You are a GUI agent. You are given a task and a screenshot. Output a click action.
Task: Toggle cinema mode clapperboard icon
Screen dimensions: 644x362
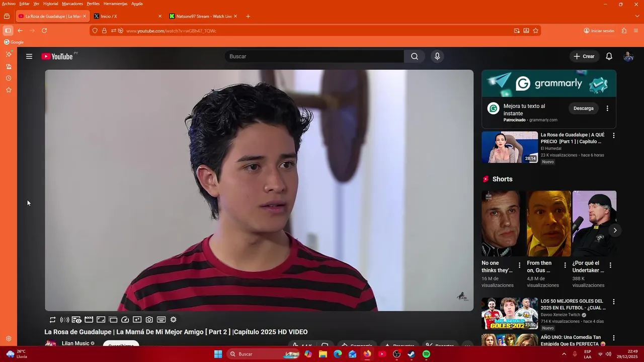(89, 320)
